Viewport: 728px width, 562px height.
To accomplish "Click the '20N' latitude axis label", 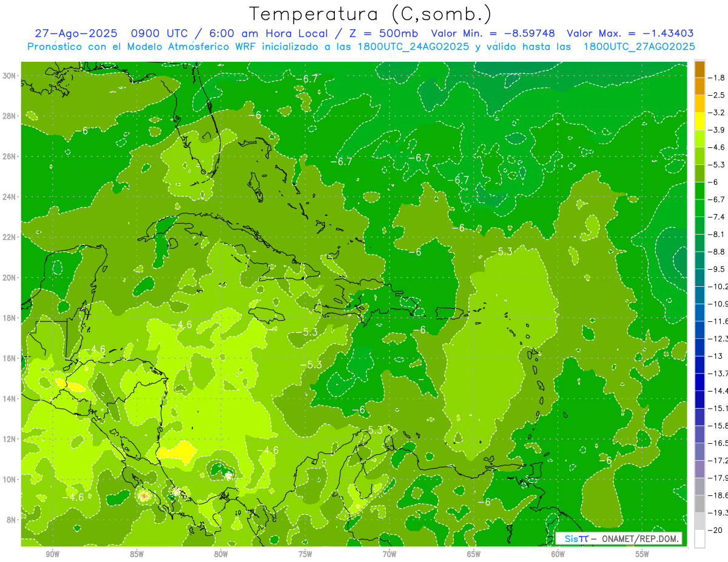I will pyautogui.click(x=10, y=278).
